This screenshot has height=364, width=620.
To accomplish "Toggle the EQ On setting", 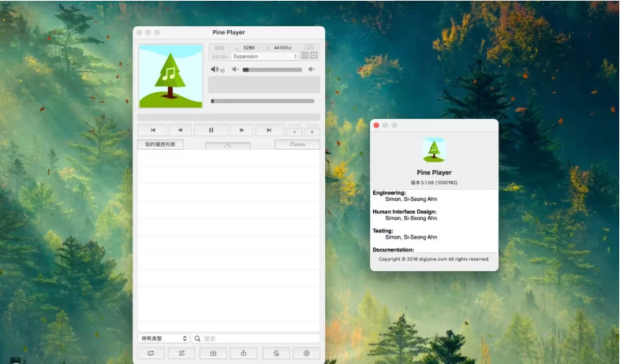I will (219, 57).
